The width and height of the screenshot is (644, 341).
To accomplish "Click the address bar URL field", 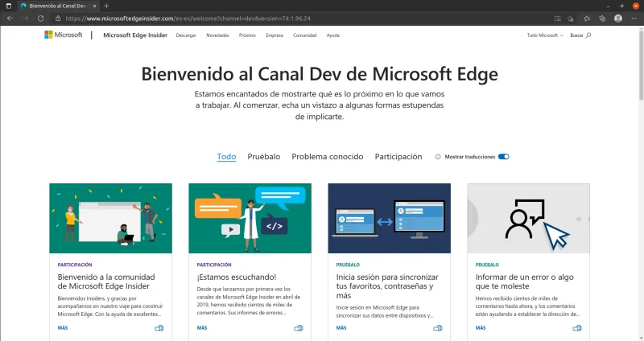I will click(x=304, y=18).
